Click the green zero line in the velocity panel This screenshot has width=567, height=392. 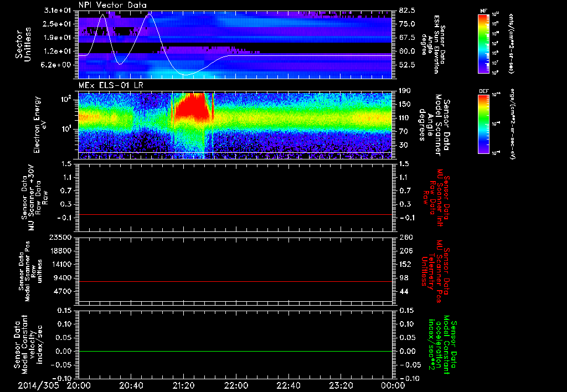[235, 351]
